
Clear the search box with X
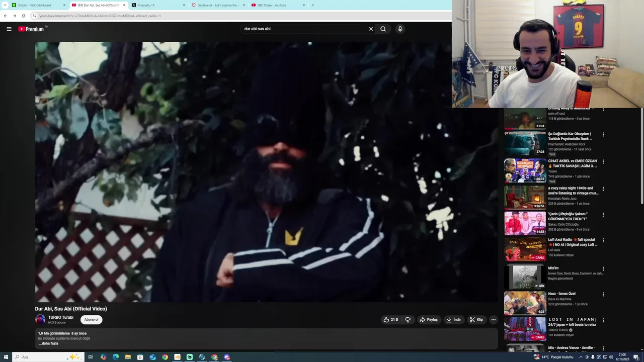(x=371, y=29)
